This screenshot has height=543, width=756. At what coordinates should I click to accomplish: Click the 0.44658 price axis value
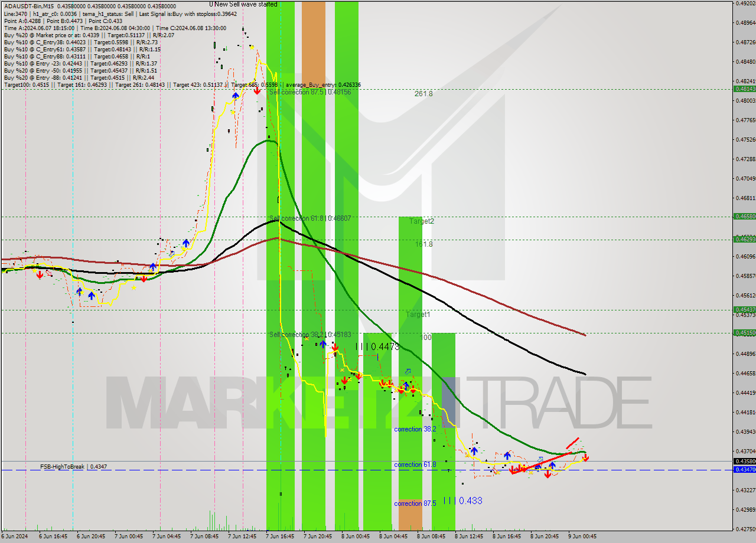click(745, 373)
